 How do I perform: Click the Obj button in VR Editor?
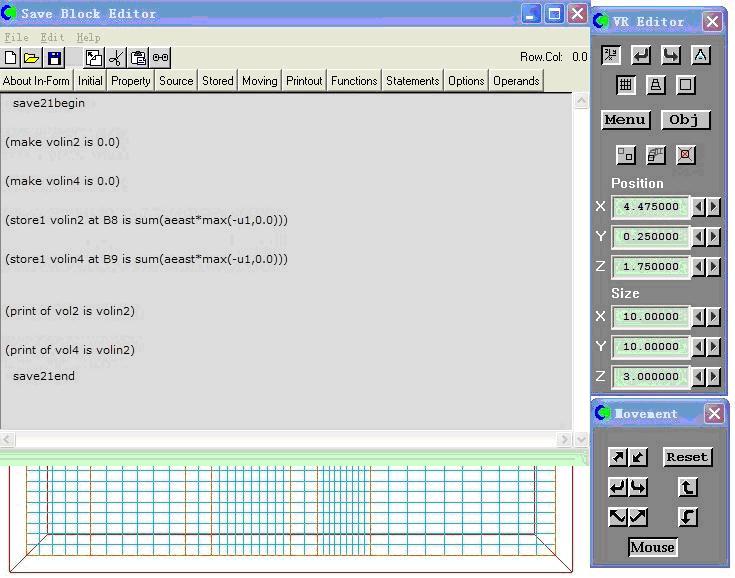click(x=684, y=120)
